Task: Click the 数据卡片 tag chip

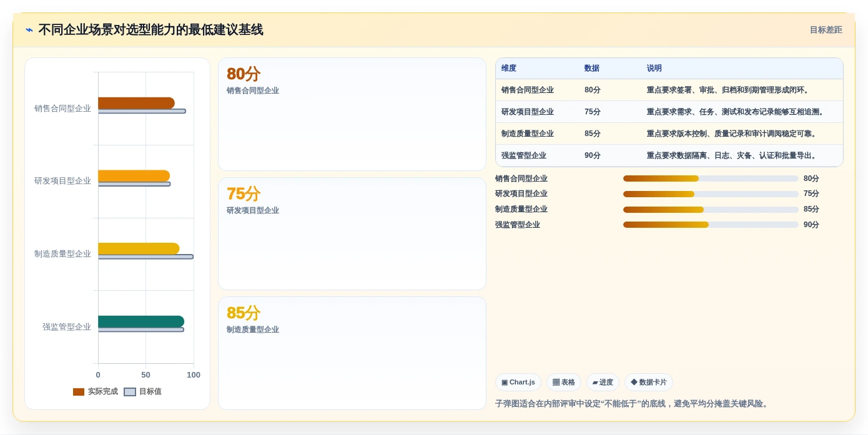Action: [x=649, y=383]
